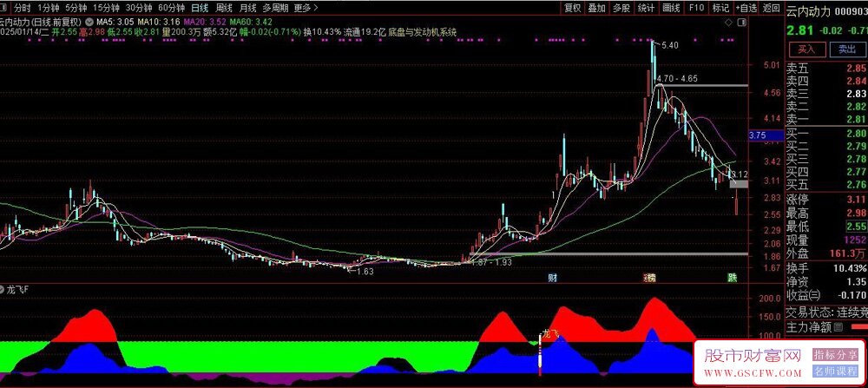Click the 卖一 2.81 order row
The height and width of the screenshot is (388, 868).
pyautogui.click(x=827, y=119)
